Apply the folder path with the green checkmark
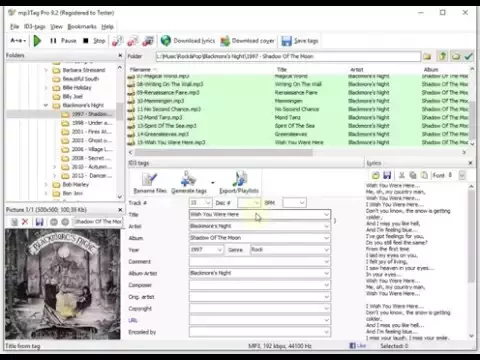 469,56
